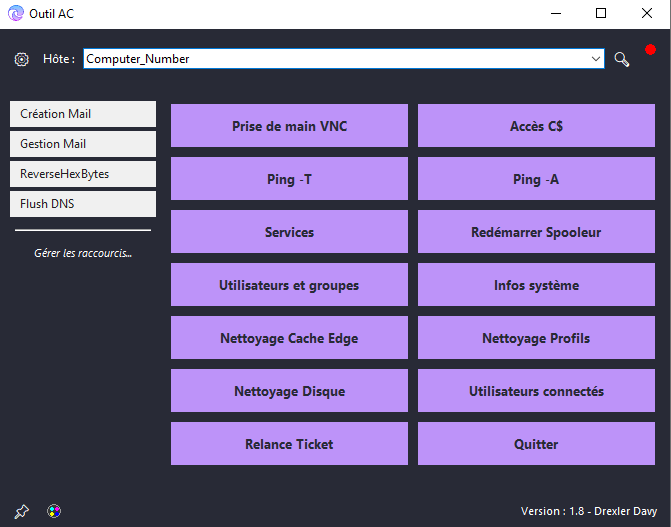Start Ping -T on the host

pos(289,179)
